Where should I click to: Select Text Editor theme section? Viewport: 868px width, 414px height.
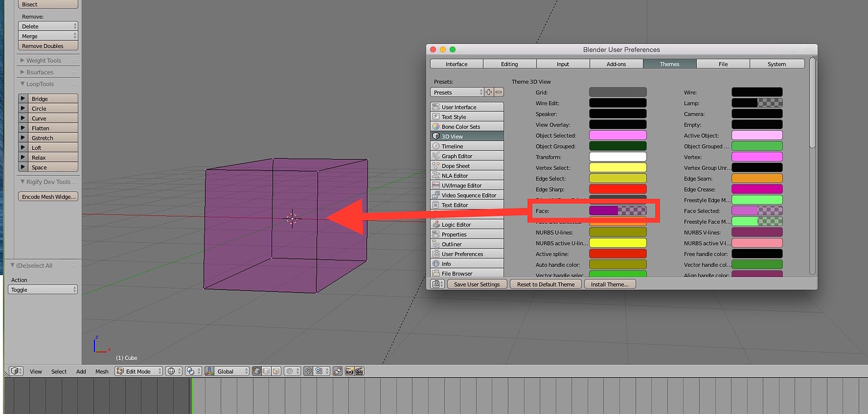(x=467, y=205)
